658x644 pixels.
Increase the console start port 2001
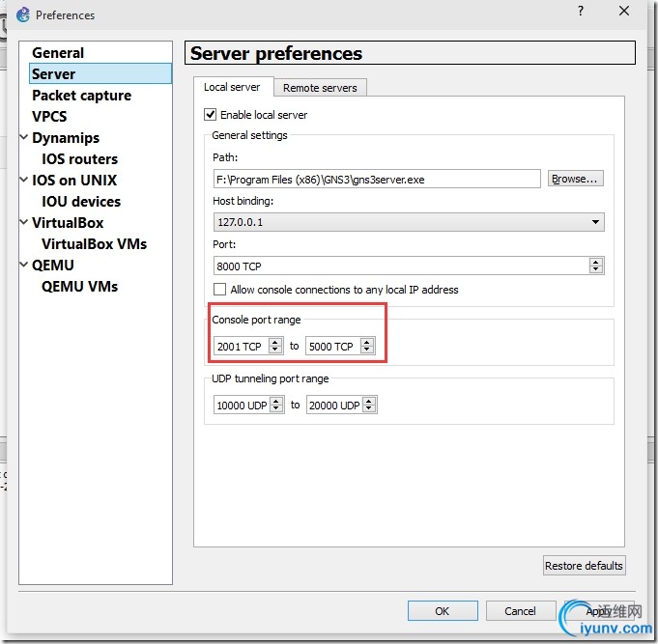coord(275,342)
